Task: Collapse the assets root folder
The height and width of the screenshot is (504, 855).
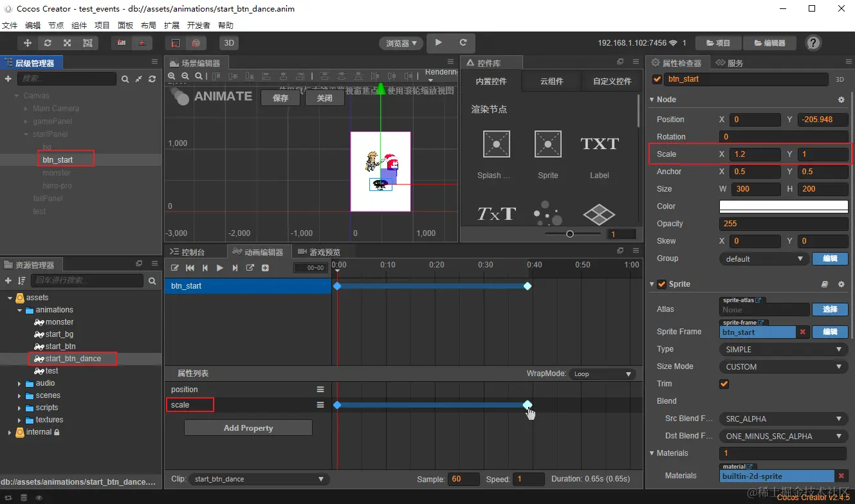Action: (x=10, y=298)
